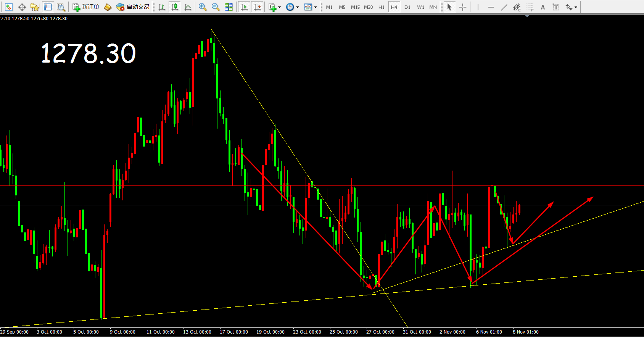This screenshot has height=337, width=644.
Task: Select the crosshair tool
Action: click(x=462, y=7)
